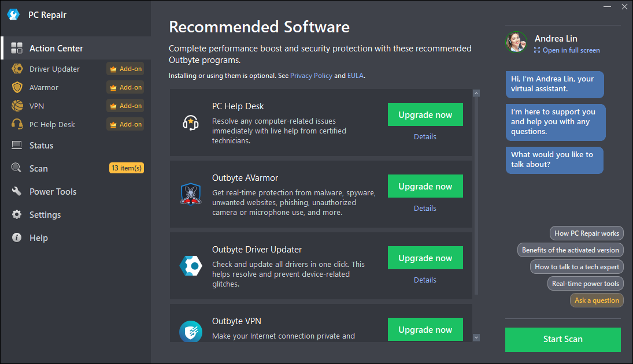Open Details for PC Help Desk
This screenshot has height=364, width=633.
pos(425,137)
